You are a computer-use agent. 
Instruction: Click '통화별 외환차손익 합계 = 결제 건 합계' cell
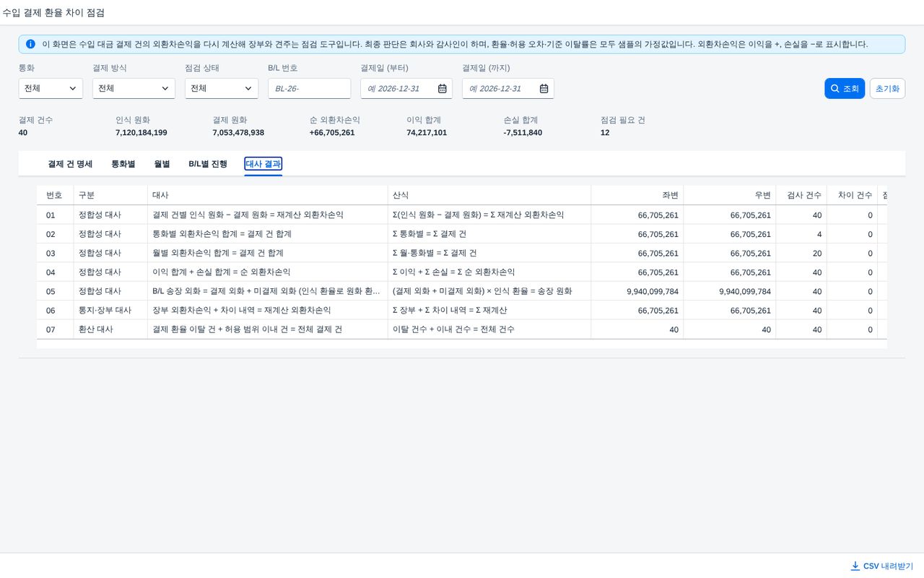pyautogui.click(x=267, y=234)
